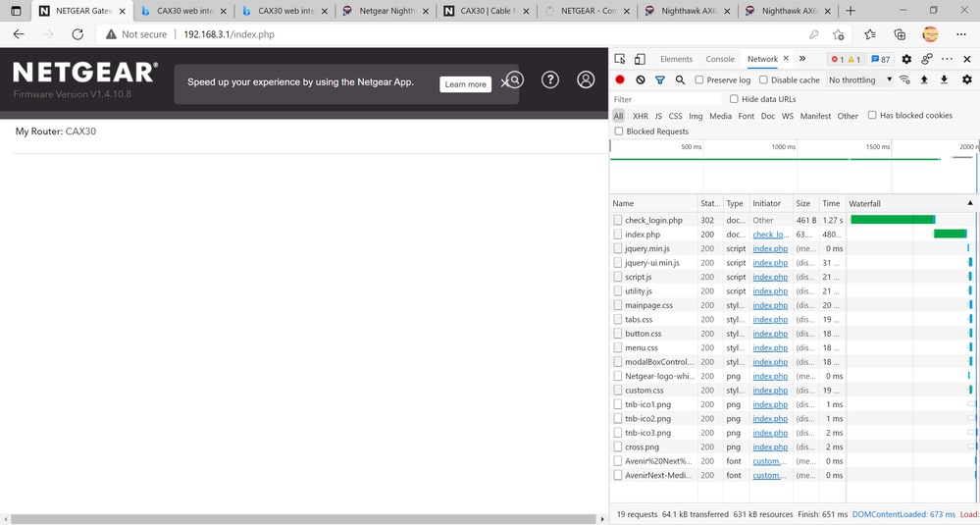
Task: Clear the network log
Action: (x=641, y=79)
